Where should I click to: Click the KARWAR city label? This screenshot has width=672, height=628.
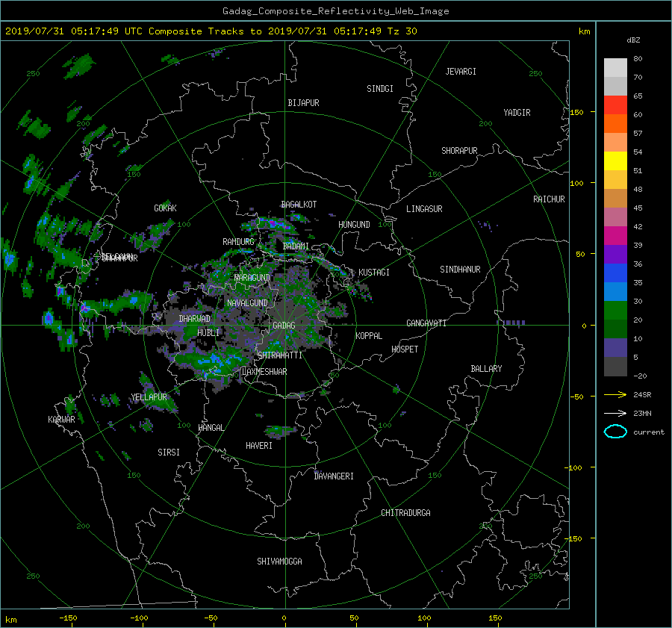tap(61, 420)
